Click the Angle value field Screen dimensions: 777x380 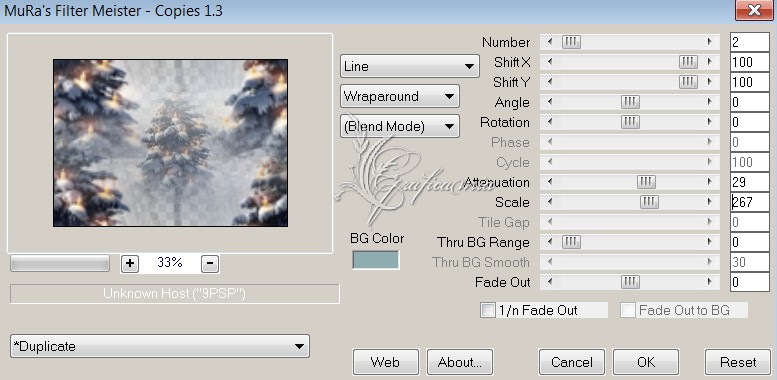(x=750, y=102)
